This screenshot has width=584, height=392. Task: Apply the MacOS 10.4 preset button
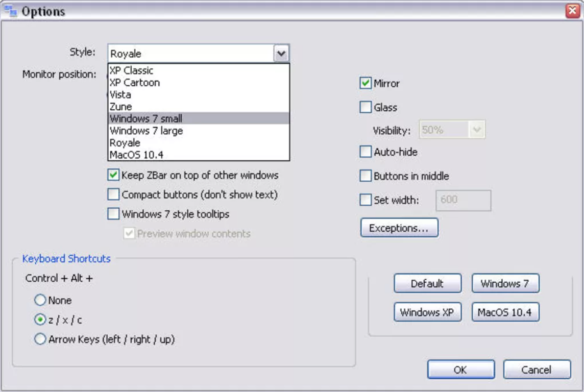[x=505, y=312]
